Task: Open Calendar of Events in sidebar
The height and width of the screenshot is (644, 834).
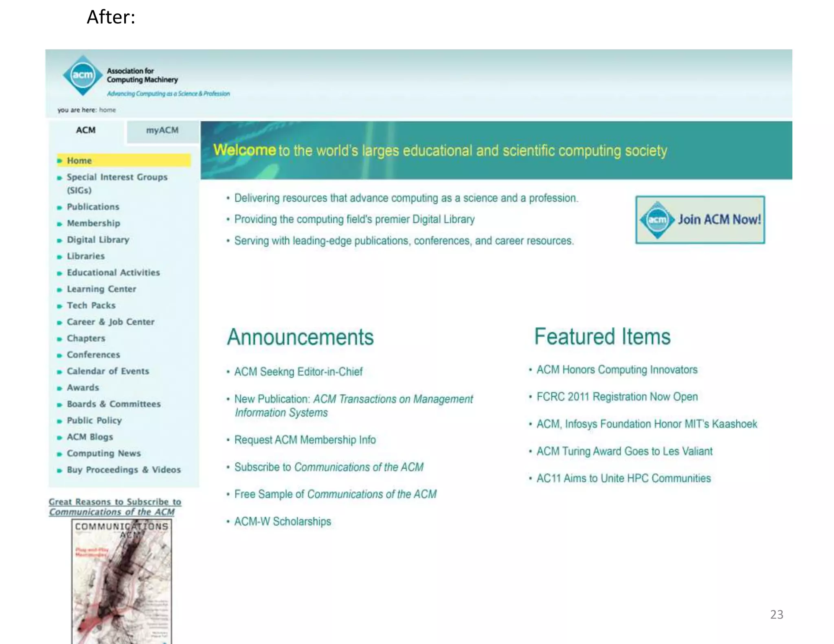Action: click(108, 371)
